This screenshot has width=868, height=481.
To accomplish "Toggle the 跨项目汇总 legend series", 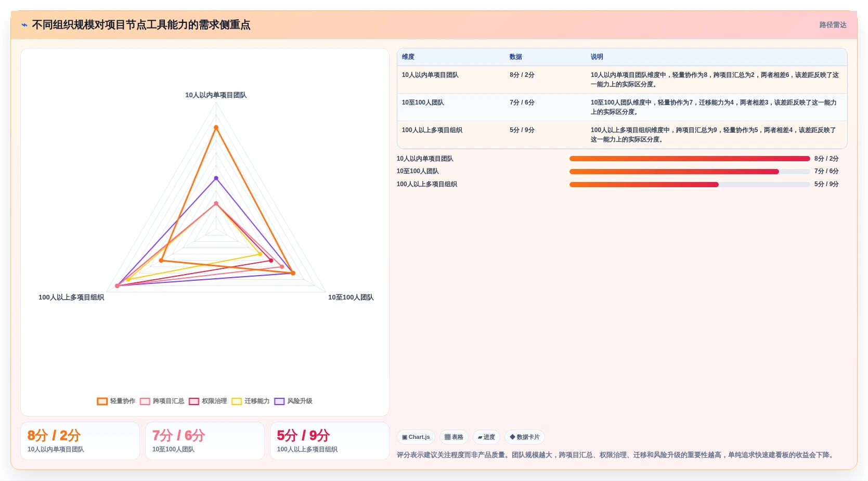I will click(162, 401).
